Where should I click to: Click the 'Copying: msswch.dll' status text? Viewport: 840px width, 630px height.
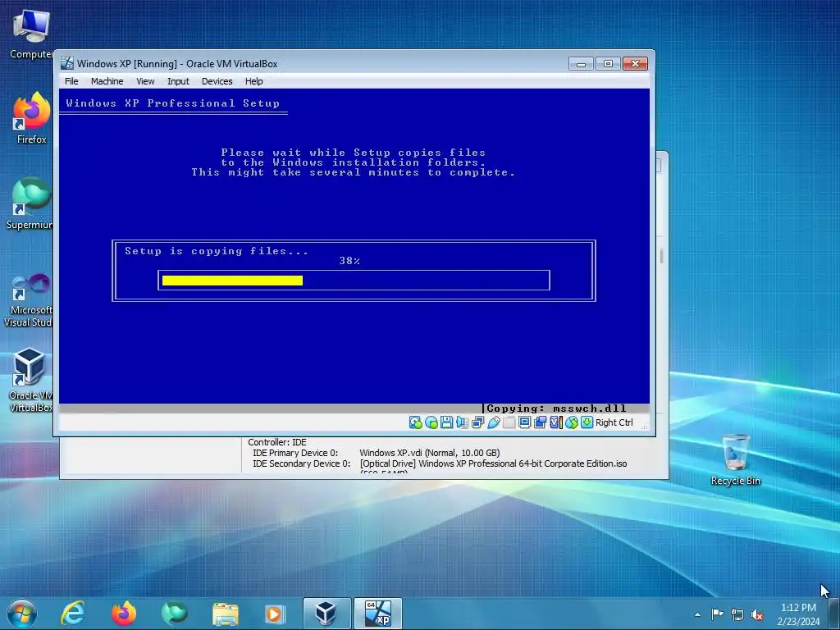click(556, 409)
